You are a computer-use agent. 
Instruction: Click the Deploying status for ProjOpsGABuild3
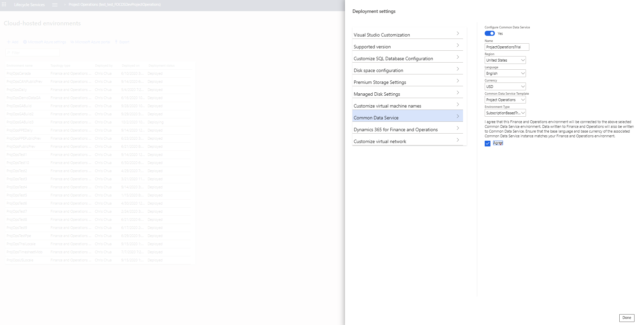[x=156, y=122]
